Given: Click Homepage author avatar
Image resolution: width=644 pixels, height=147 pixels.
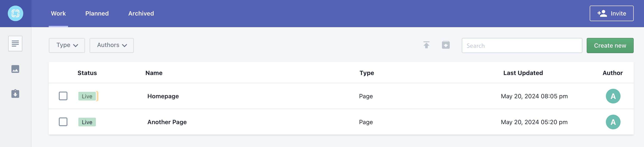Looking at the screenshot, I should [x=613, y=96].
